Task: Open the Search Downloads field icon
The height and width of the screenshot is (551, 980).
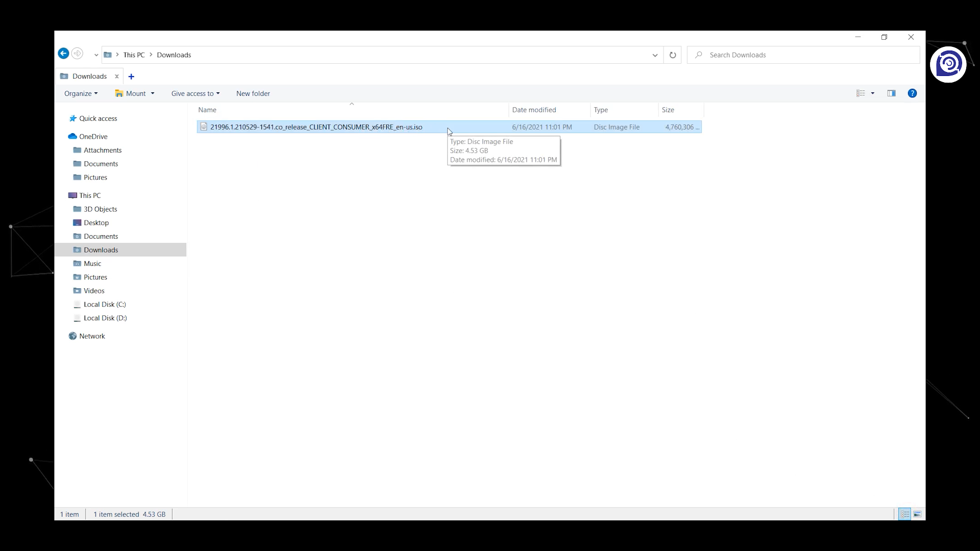Action: (x=699, y=55)
